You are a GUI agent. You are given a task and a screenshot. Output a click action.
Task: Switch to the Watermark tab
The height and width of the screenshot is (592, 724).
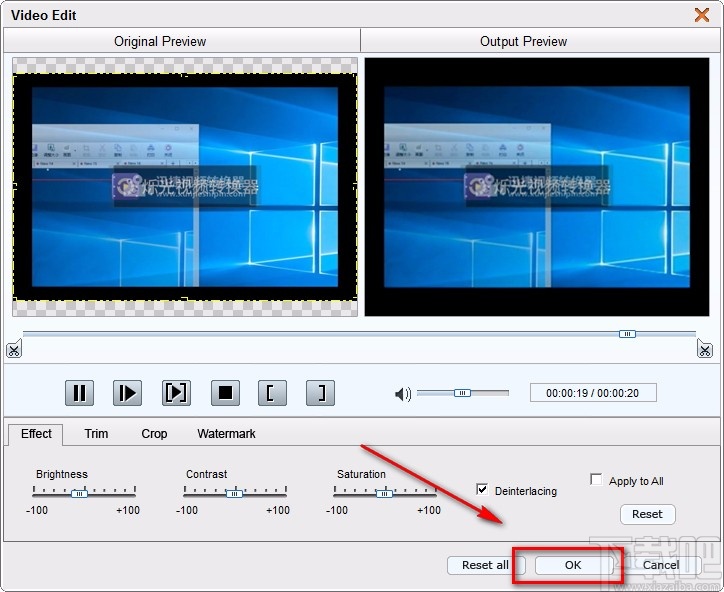pos(226,434)
